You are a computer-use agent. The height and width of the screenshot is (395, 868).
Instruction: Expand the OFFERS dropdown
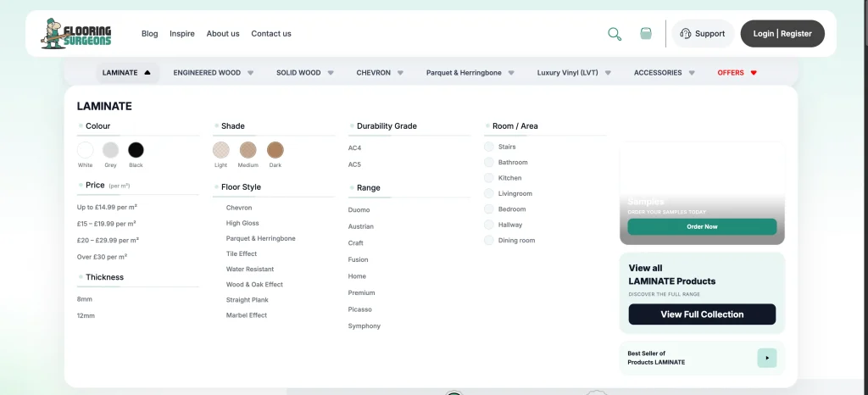[x=754, y=72]
